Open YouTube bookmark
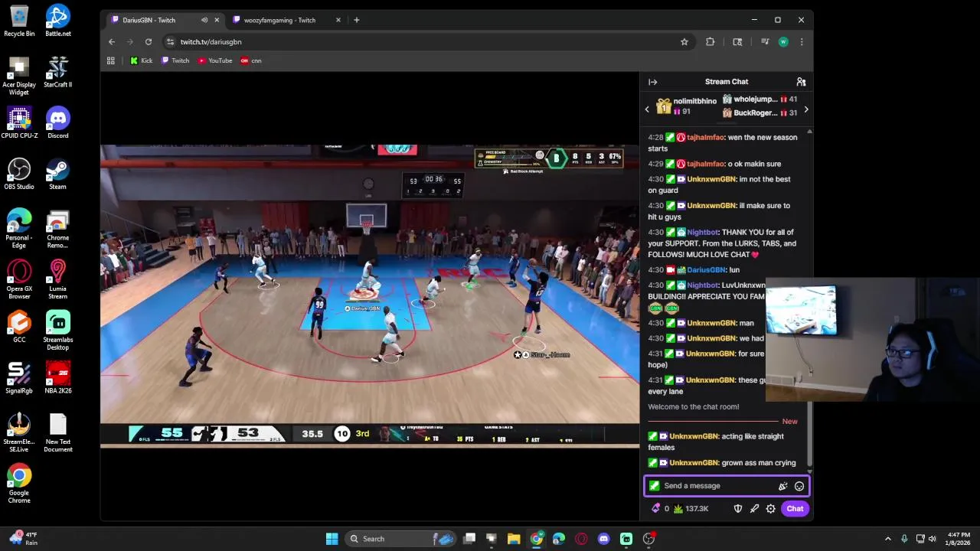 [215, 60]
